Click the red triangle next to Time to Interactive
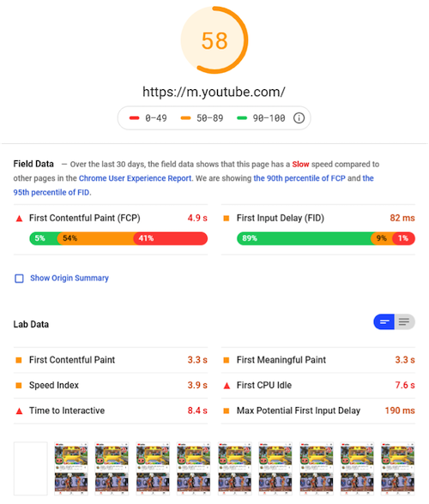Screen dimensions: 429x504 [20, 411]
